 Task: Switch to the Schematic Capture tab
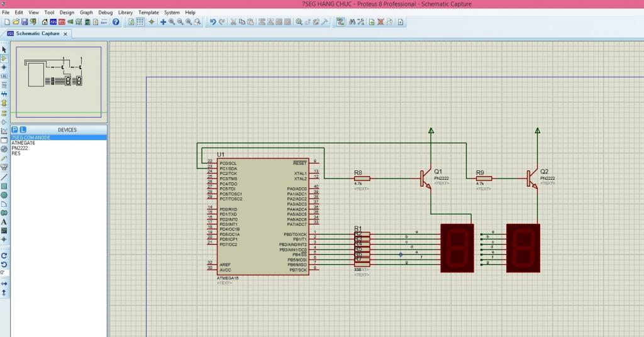point(37,33)
